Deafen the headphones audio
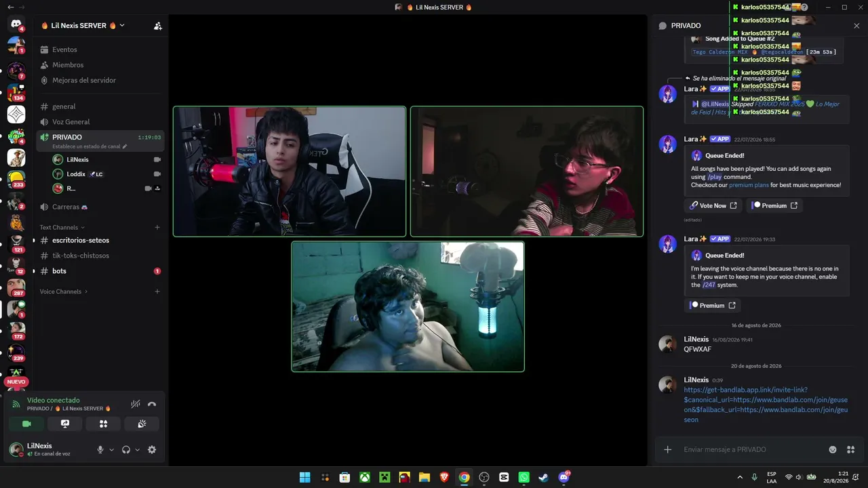 tap(126, 449)
